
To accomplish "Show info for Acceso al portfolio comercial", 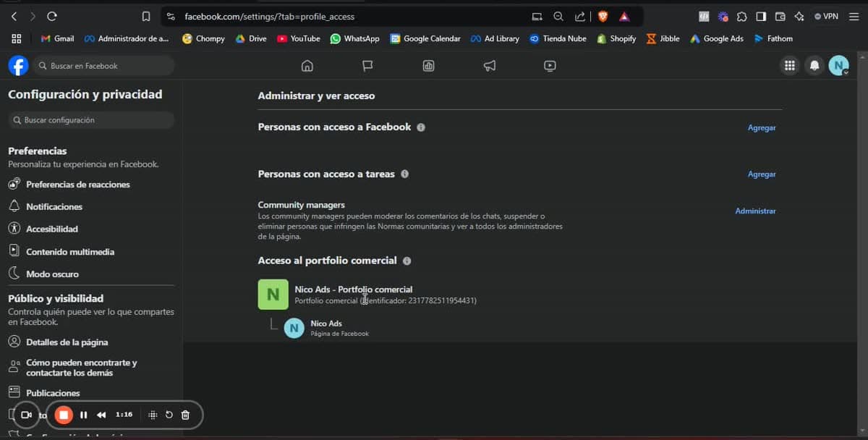I will click(x=407, y=261).
